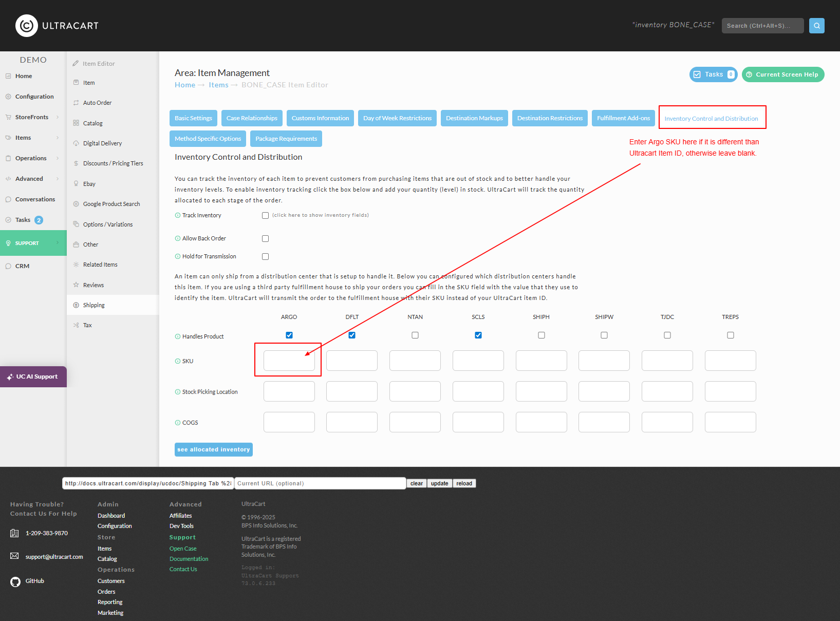840x621 pixels.
Task: Click the Track Inventory help icon
Action: pos(178,215)
